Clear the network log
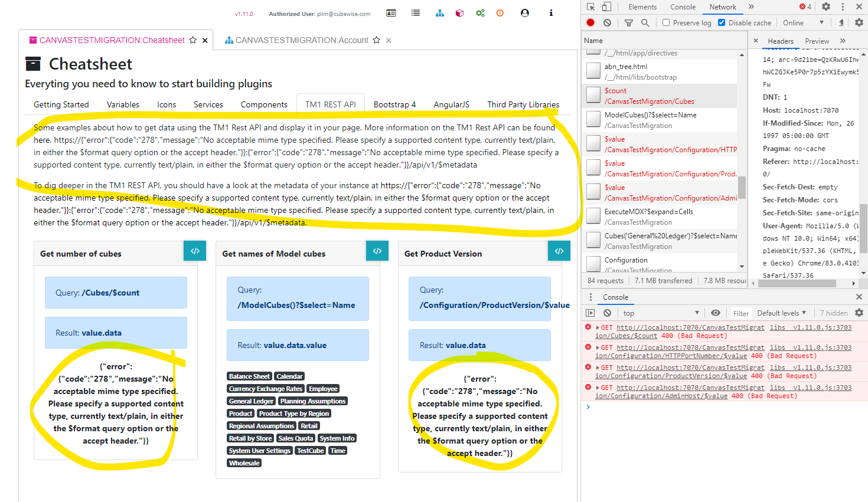The image size is (868, 502). point(607,22)
